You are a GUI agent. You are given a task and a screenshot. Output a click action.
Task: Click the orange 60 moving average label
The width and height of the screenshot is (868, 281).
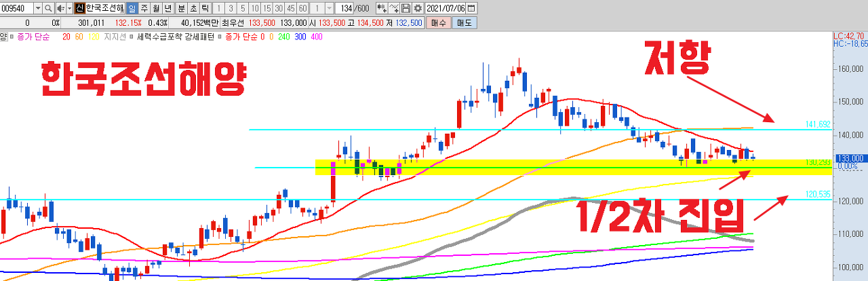point(79,37)
